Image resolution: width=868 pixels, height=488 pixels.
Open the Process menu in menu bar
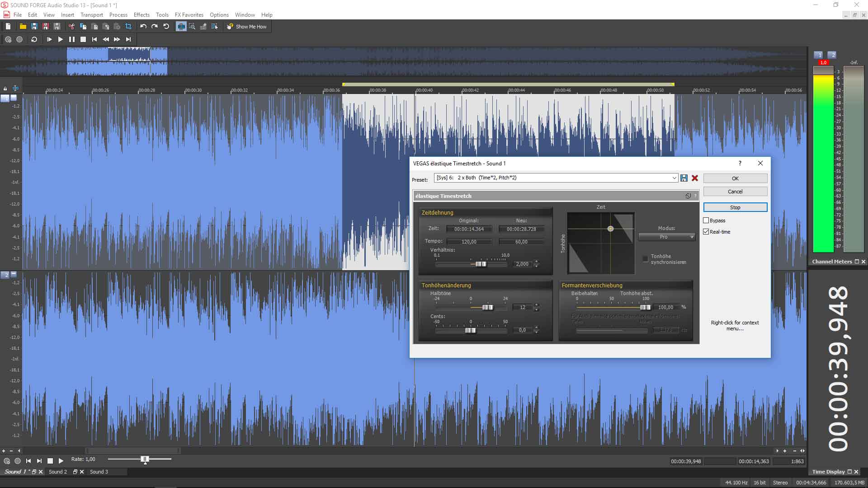117,14
